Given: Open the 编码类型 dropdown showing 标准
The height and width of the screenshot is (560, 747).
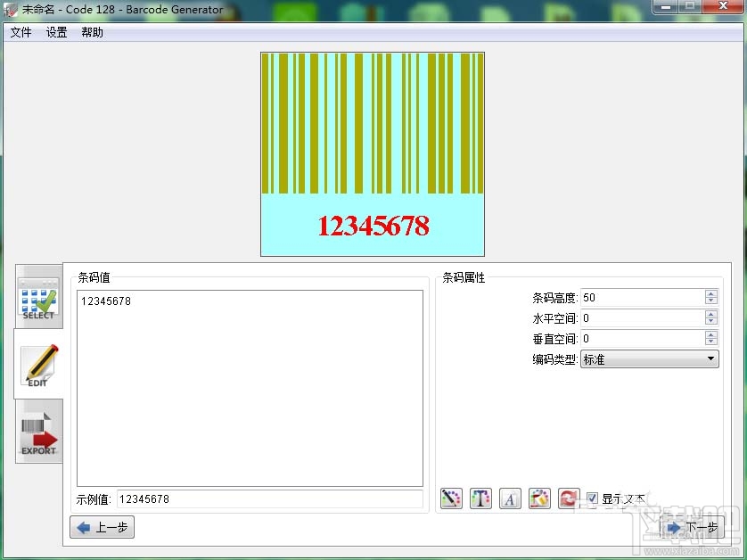Looking at the screenshot, I should coord(648,358).
